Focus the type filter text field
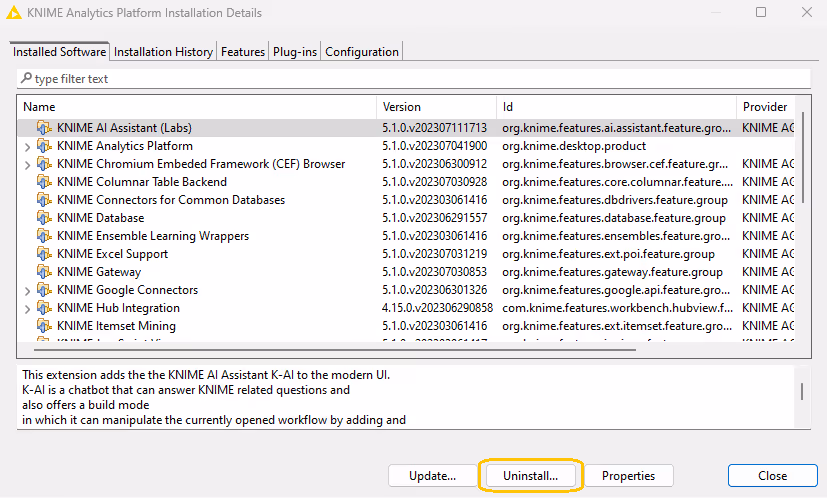The image size is (827, 498). tap(414, 79)
